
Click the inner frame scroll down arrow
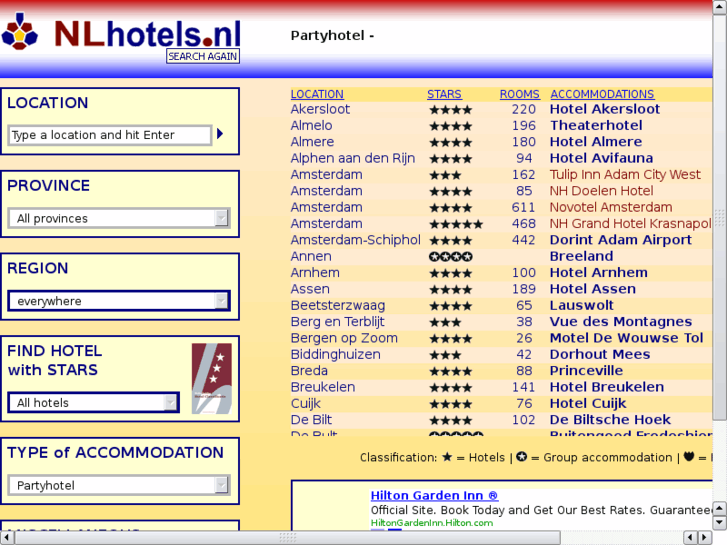point(720,523)
